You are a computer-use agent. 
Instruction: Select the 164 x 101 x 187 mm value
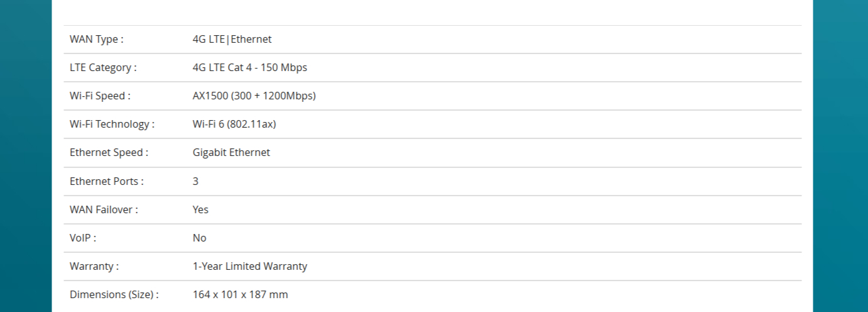(x=241, y=294)
